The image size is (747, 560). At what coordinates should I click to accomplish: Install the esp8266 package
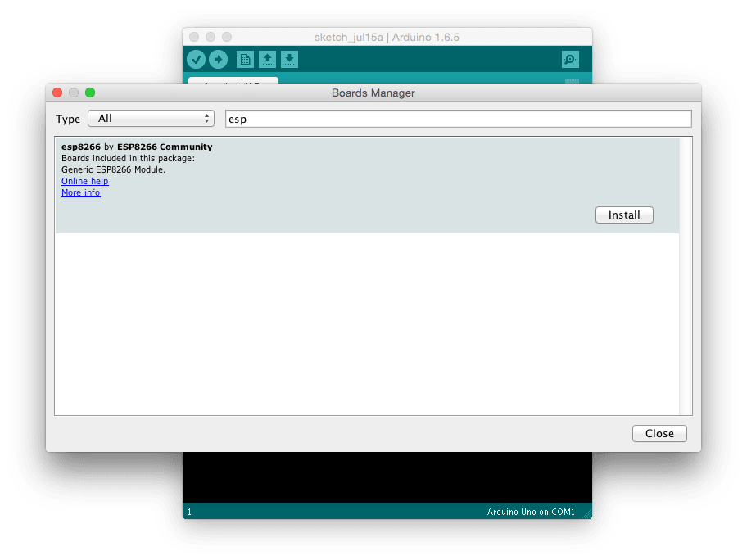pyautogui.click(x=624, y=215)
